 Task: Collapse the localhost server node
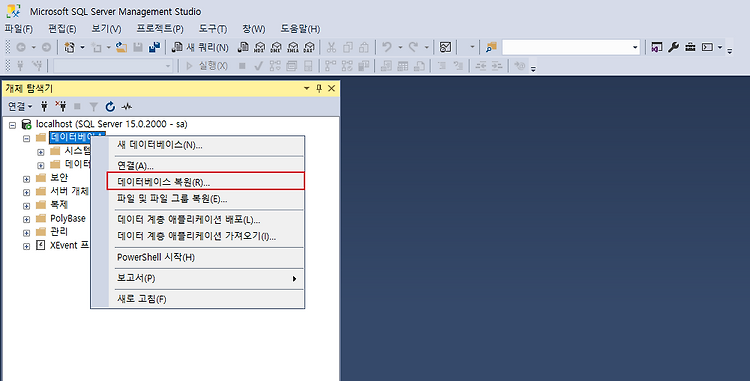[12, 125]
